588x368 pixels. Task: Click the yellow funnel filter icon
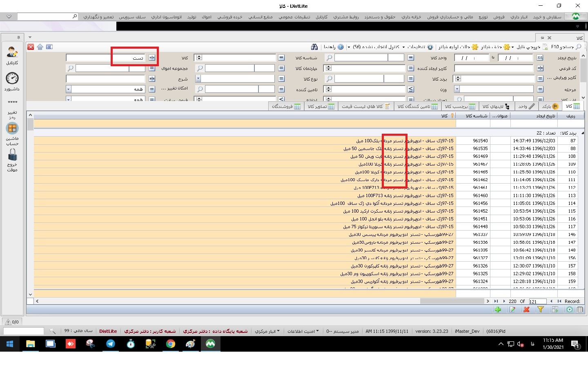pyautogui.click(x=540, y=310)
